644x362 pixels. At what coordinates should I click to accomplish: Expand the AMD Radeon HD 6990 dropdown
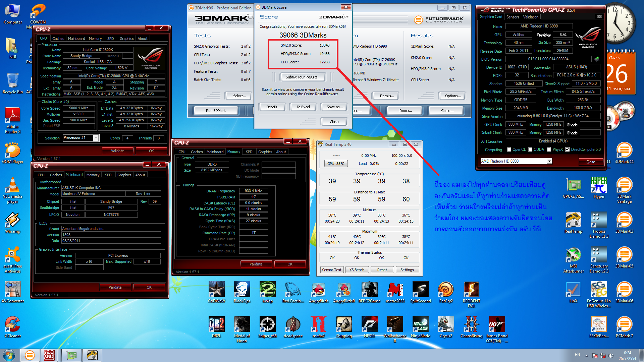[549, 161]
